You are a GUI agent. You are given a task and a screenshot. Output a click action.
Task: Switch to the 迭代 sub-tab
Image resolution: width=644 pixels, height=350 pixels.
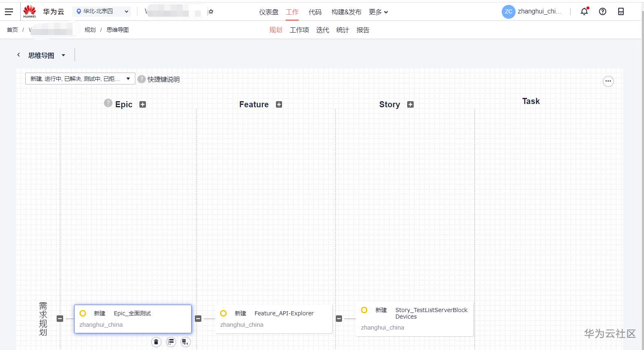click(x=322, y=30)
